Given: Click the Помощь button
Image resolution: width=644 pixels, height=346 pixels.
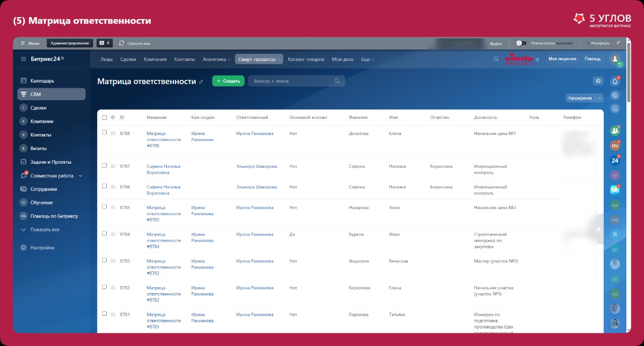Looking at the screenshot, I should click(x=593, y=59).
